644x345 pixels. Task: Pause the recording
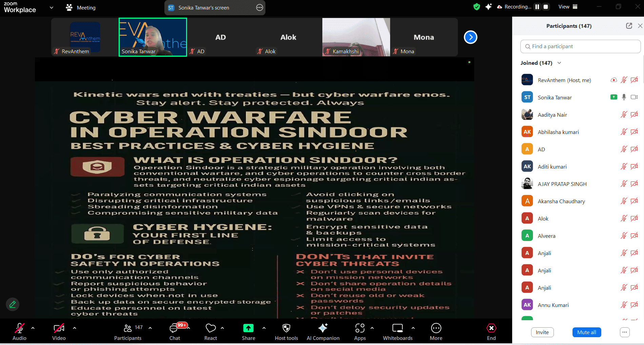[537, 7]
